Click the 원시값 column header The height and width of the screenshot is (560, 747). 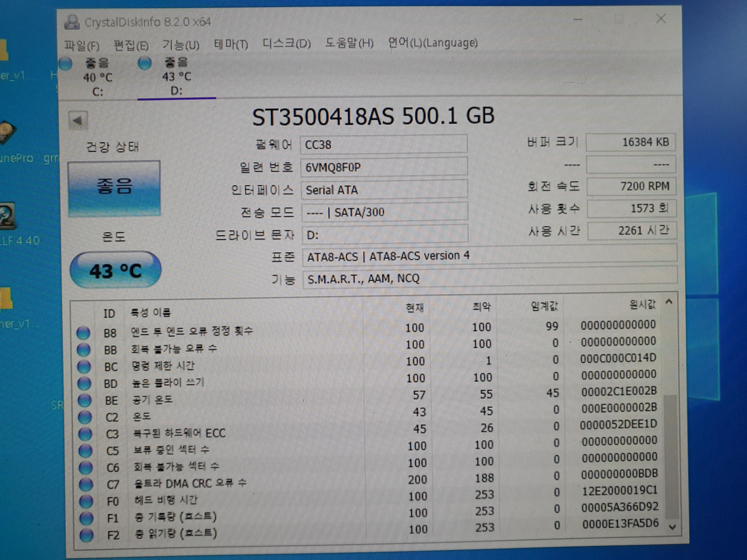pyautogui.click(x=642, y=304)
